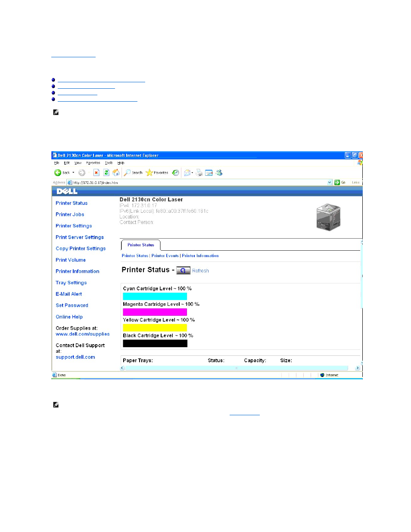
Task: Open Print Volume link
Action: pos(71,260)
